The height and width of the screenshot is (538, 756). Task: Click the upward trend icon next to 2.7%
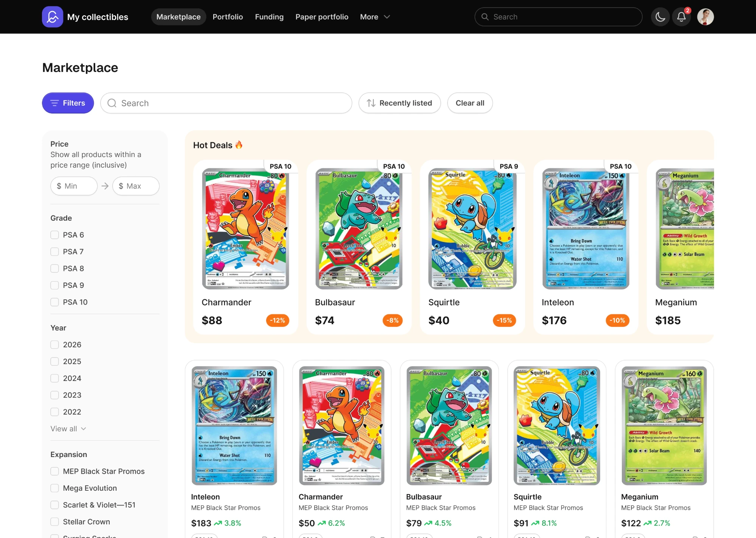(648, 523)
